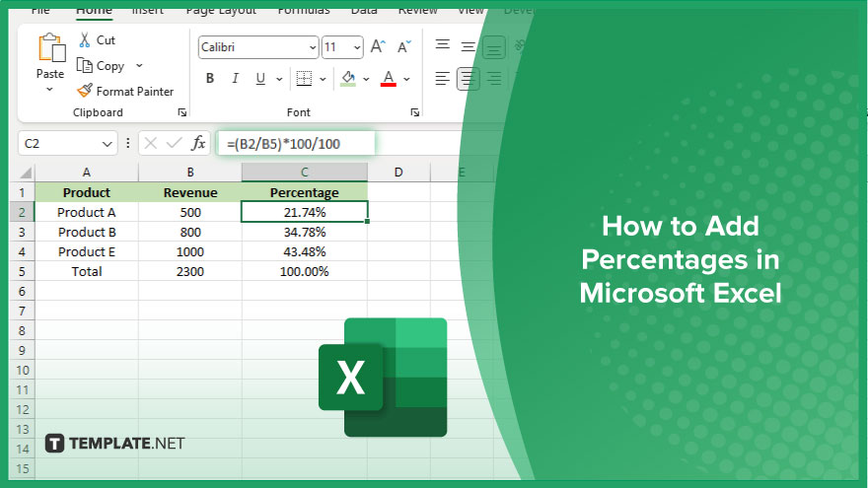This screenshot has width=868, height=488.
Task: Expand the Underline style dropdown
Action: pos(279,79)
